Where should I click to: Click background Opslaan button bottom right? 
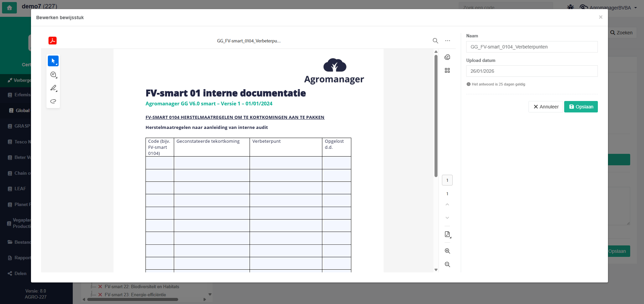pyautogui.click(x=619, y=251)
